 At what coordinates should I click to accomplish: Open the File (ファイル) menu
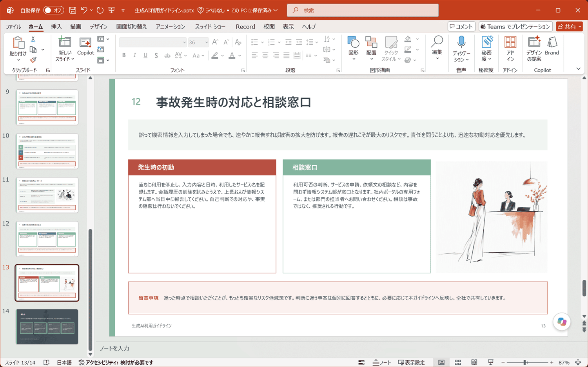pyautogui.click(x=13, y=27)
